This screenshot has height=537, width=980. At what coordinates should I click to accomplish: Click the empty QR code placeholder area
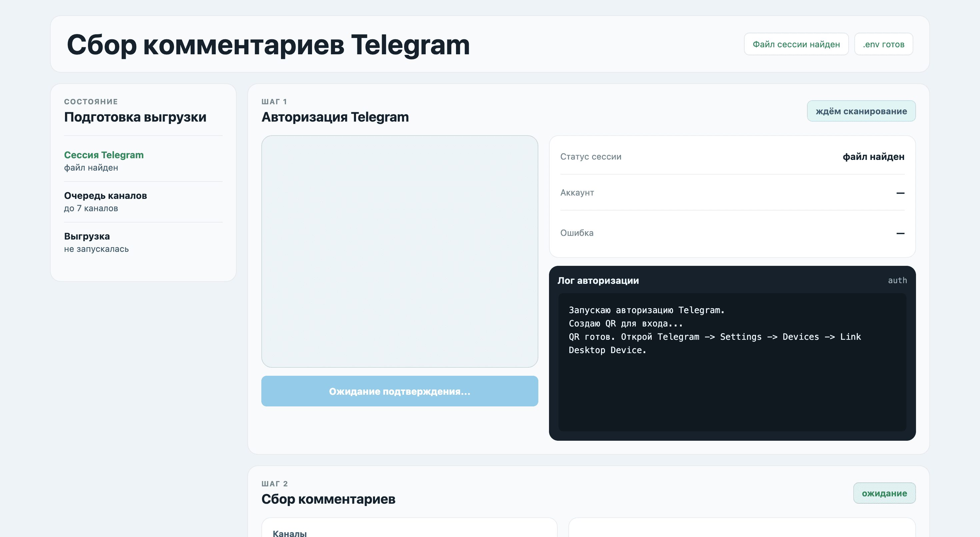(399, 252)
